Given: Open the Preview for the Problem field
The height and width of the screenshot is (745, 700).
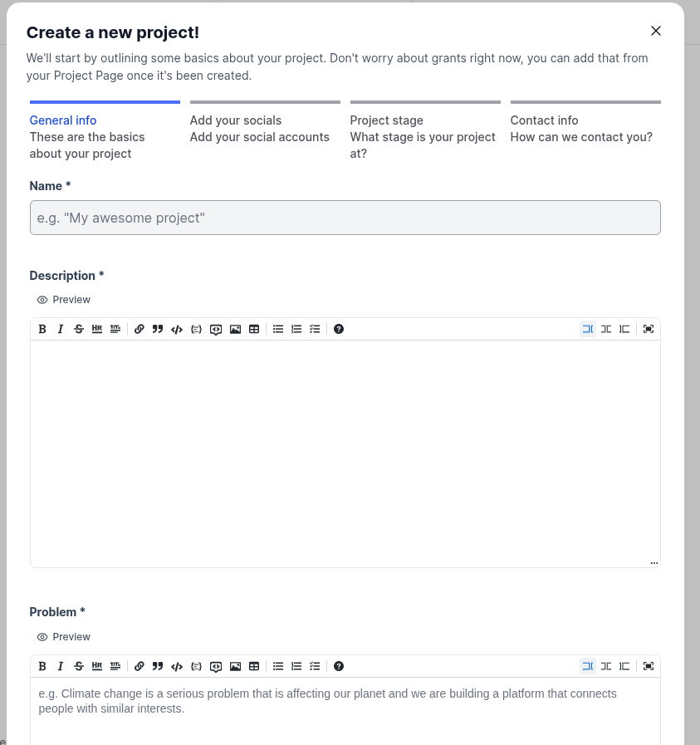Looking at the screenshot, I should [x=63, y=636].
